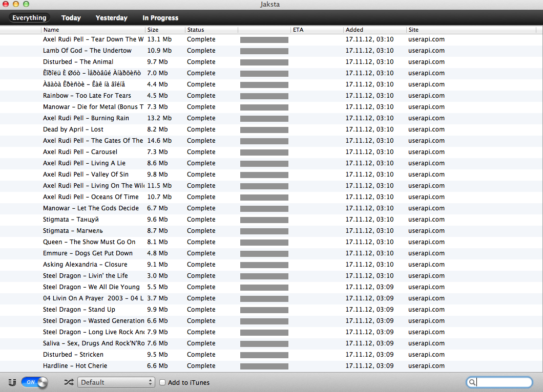Select the Everything tab
Image resolution: width=543 pixels, height=392 pixels.
[x=29, y=18]
